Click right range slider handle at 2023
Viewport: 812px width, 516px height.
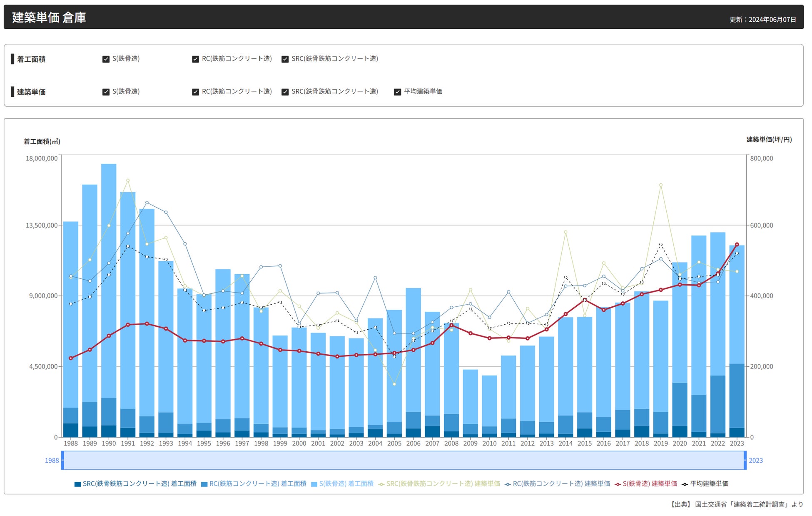coord(745,460)
